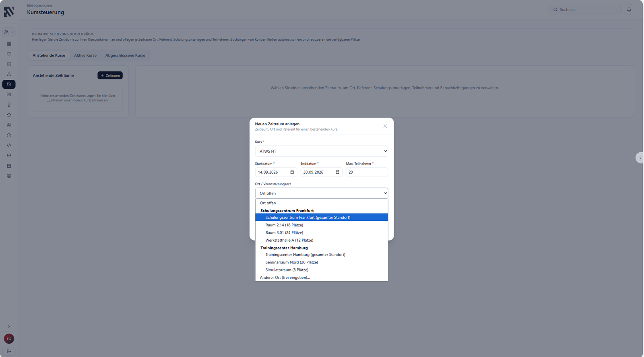Click the circled plus icon in the sidebar

coord(9,64)
